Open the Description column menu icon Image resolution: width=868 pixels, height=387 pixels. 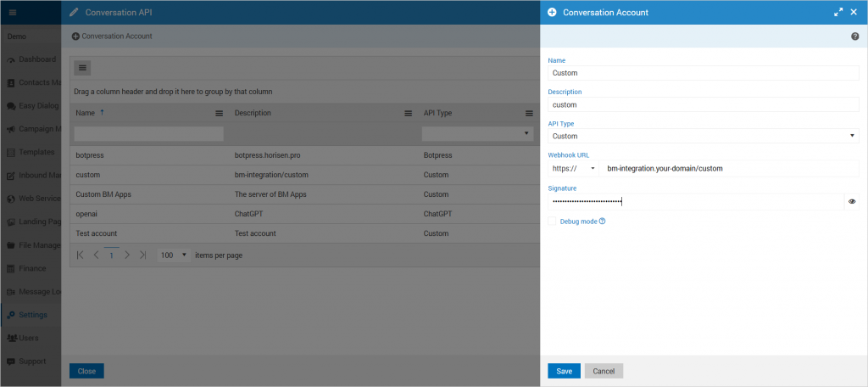pyautogui.click(x=408, y=113)
